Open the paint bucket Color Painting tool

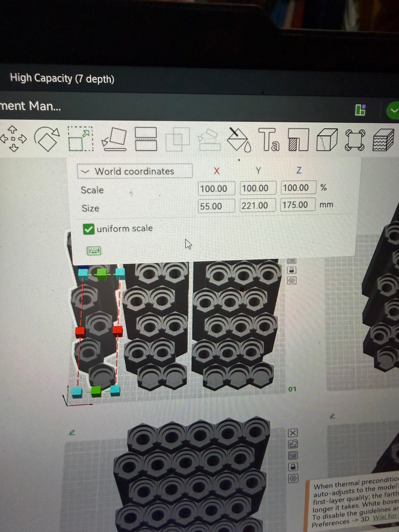238,140
